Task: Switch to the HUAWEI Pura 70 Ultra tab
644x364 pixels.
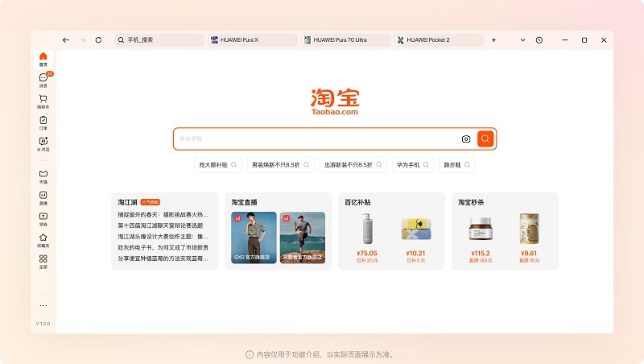Action: [x=346, y=39]
